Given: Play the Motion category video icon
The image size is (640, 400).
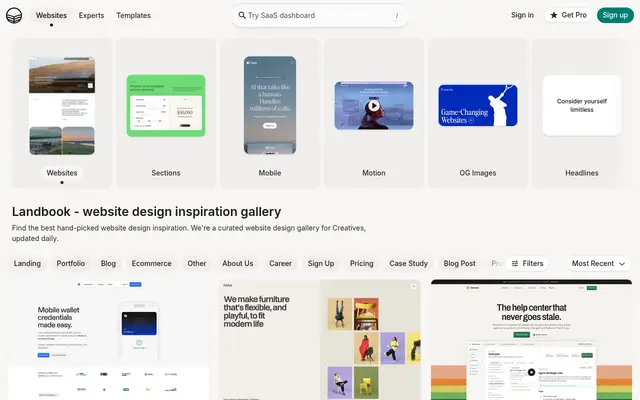Looking at the screenshot, I should coord(373,106).
